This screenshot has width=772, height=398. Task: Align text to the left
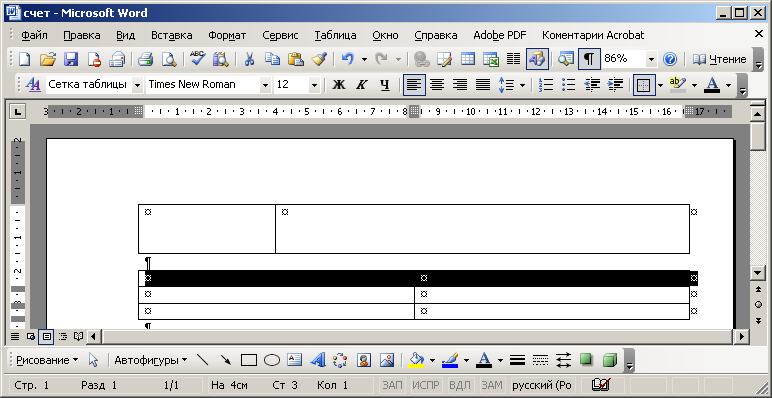(x=414, y=85)
